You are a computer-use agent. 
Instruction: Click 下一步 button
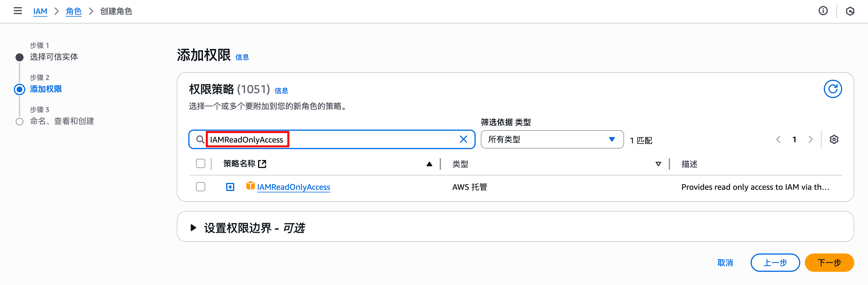(829, 262)
